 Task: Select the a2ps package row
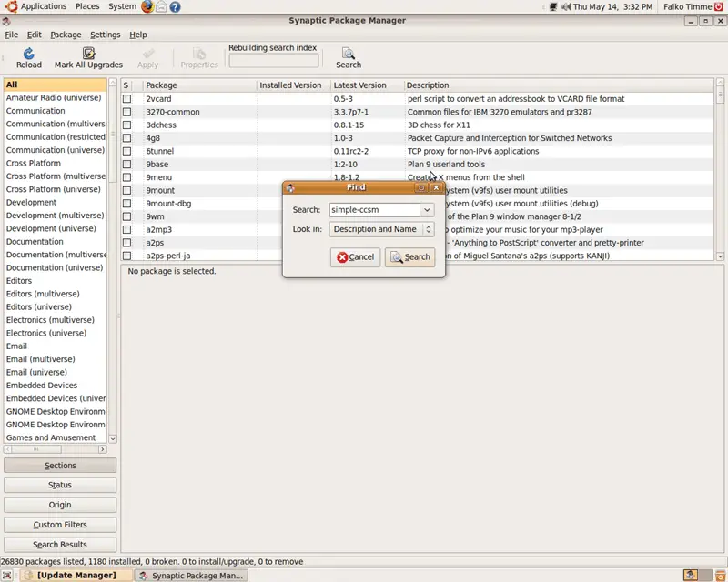tap(418, 243)
